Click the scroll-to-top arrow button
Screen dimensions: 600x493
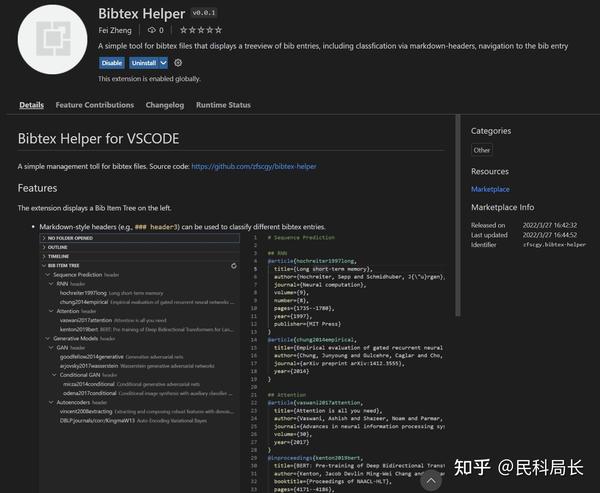pyautogui.click(x=431, y=481)
